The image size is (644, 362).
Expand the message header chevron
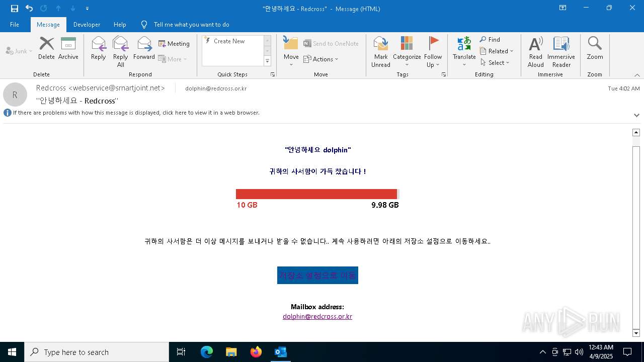(636, 115)
